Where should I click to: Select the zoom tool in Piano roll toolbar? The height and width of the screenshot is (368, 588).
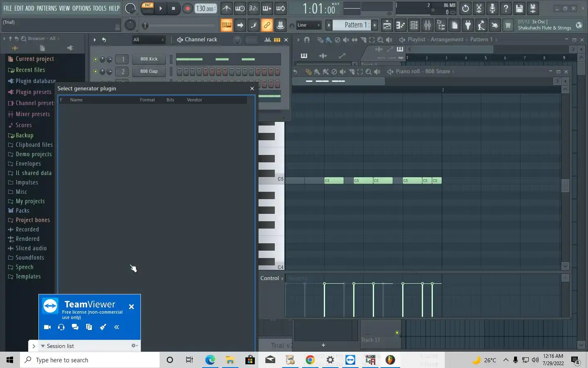coord(368,72)
